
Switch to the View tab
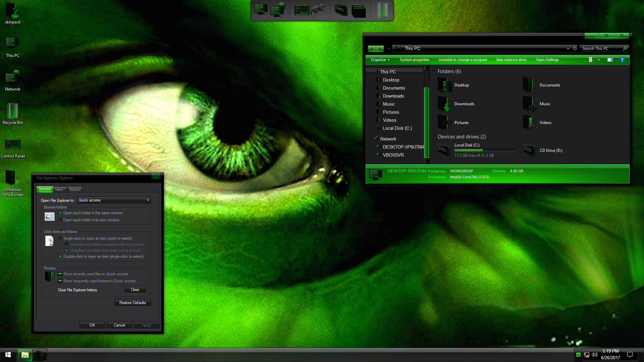point(59,189)
